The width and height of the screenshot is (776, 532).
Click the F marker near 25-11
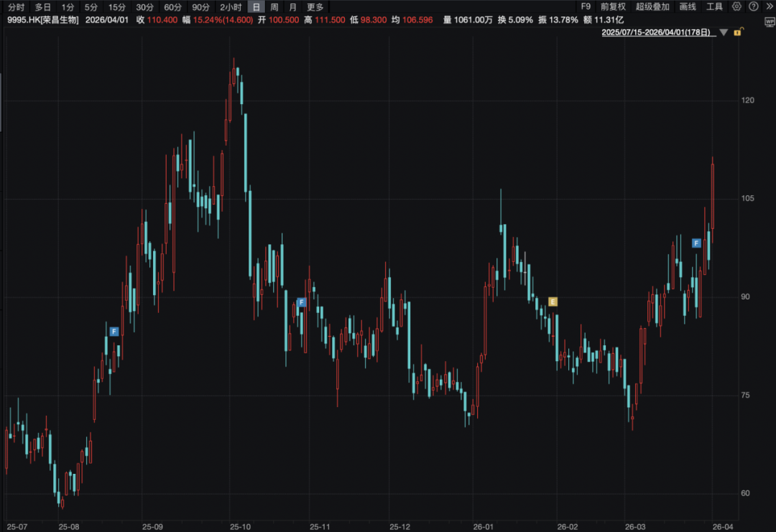(x=302, y=302)
